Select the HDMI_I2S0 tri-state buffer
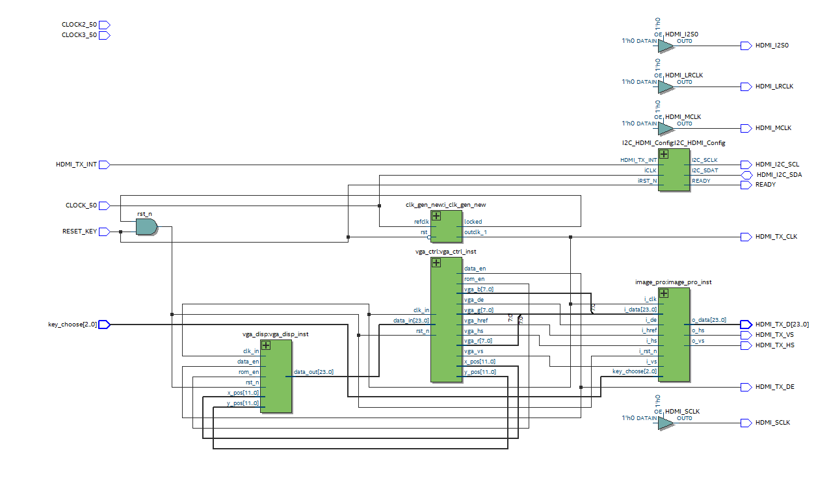829x504 pixels. (666, 46)
